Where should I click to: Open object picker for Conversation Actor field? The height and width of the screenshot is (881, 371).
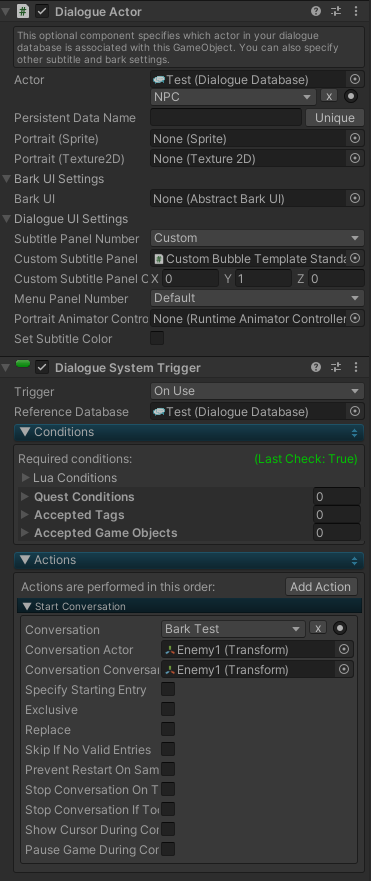tap(343, 650)
